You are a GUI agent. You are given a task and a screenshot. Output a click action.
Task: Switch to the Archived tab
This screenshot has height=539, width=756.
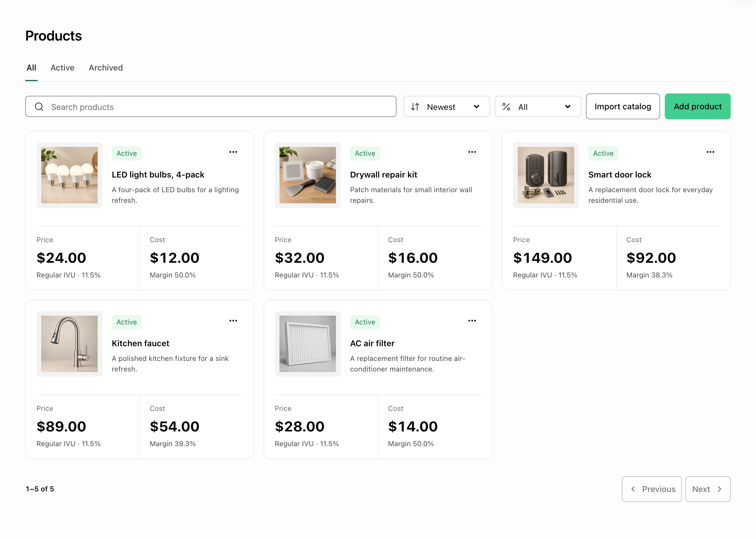(x=106, y=68)
